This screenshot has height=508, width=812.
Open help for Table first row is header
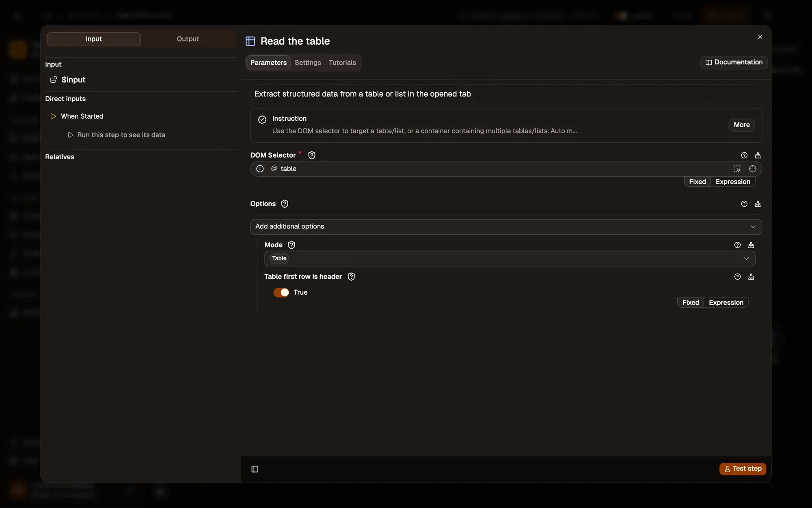point(738,276)
